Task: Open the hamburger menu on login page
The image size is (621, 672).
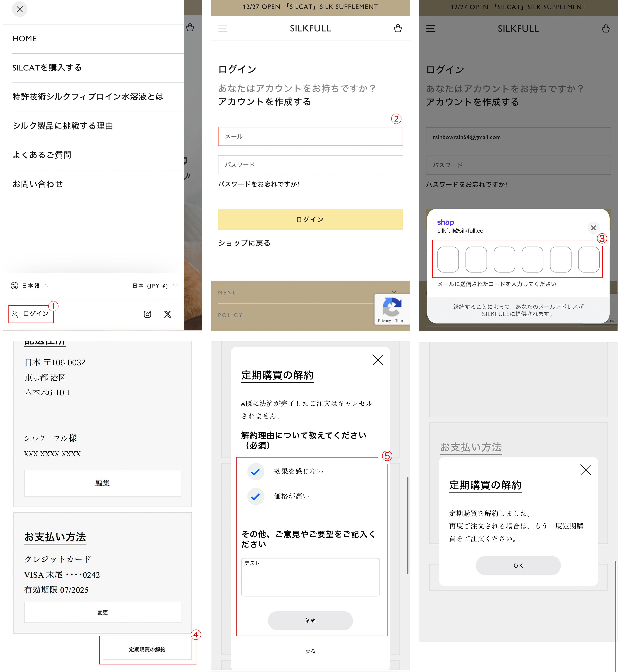Action: pos(223,28)
